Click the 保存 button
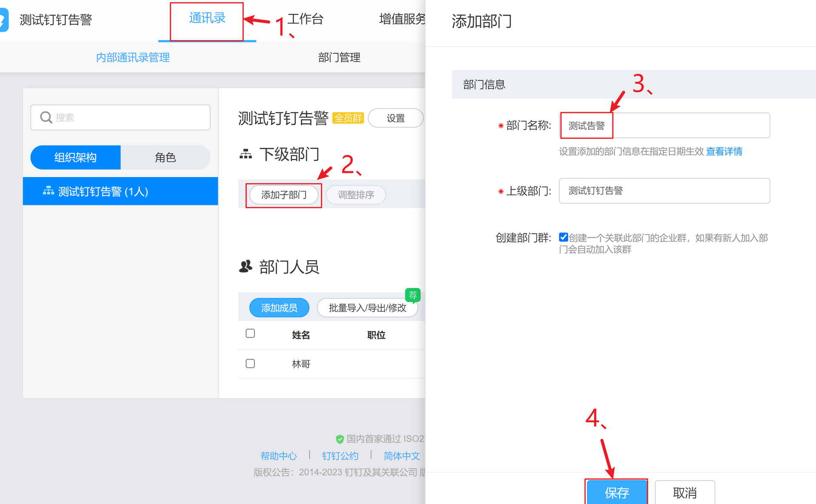 pos(616,493)
